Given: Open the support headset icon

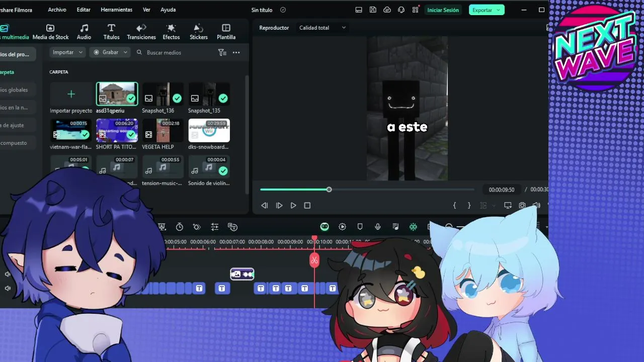Looking at the screenshot, I should coord(401,10).
